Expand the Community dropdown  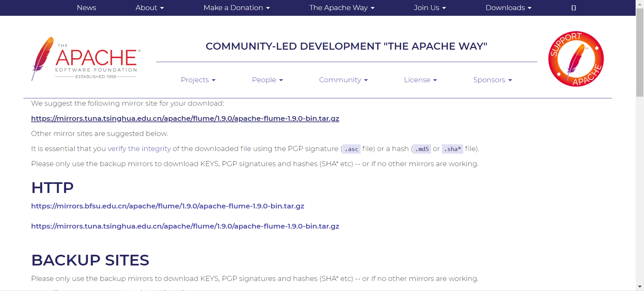pyautogui.click(x=343, y=80)
